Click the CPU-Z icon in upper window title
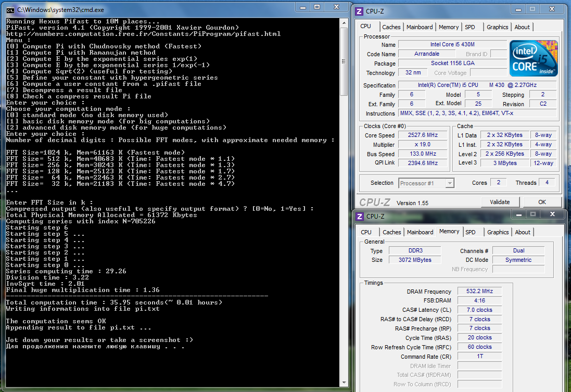Screen dimensions: 571x392 (360, 11)
